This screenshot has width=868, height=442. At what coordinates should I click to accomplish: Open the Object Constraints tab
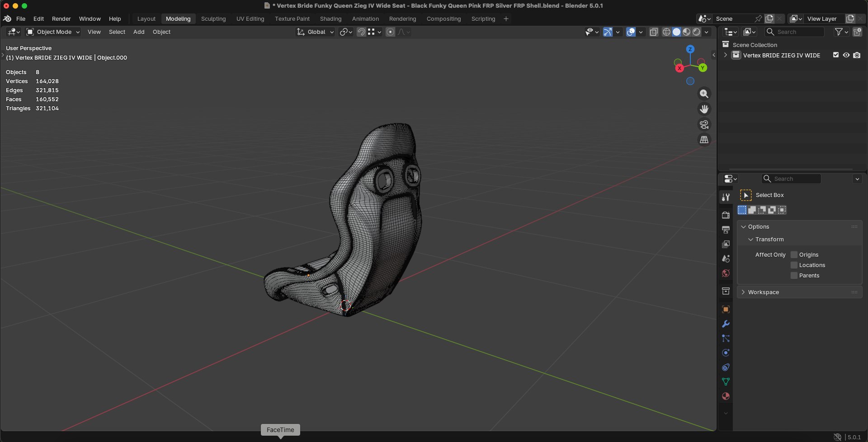click(726, 367)
